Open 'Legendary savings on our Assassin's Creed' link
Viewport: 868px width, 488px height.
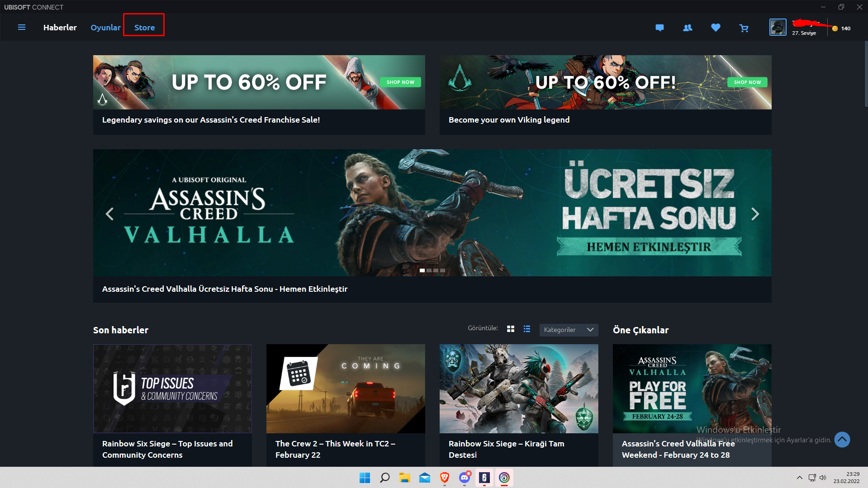[x=211, y=120]
